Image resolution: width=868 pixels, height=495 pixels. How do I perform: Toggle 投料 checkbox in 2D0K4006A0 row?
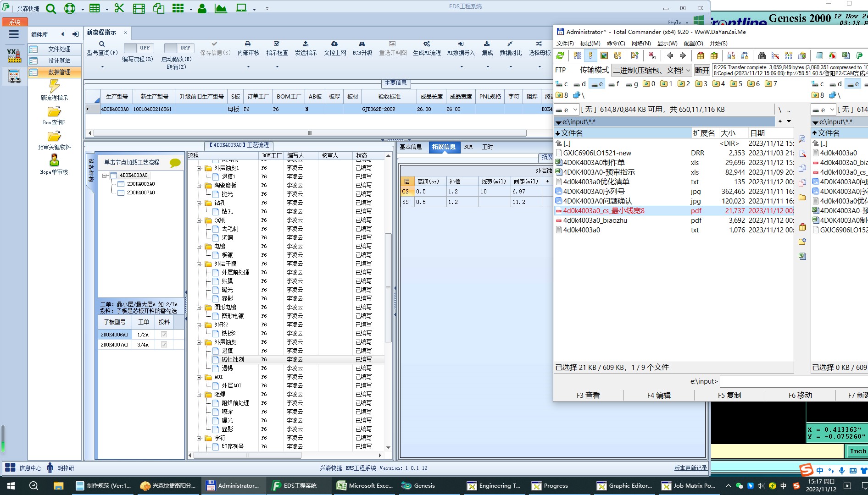point(164,335)
